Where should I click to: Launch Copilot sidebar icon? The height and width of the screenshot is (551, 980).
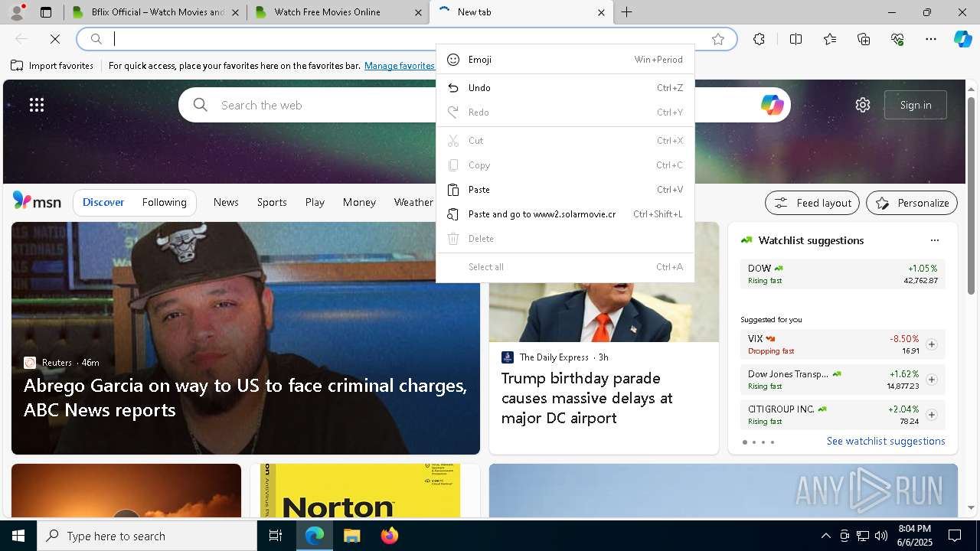pyautogui.click(x=962, y=39)
